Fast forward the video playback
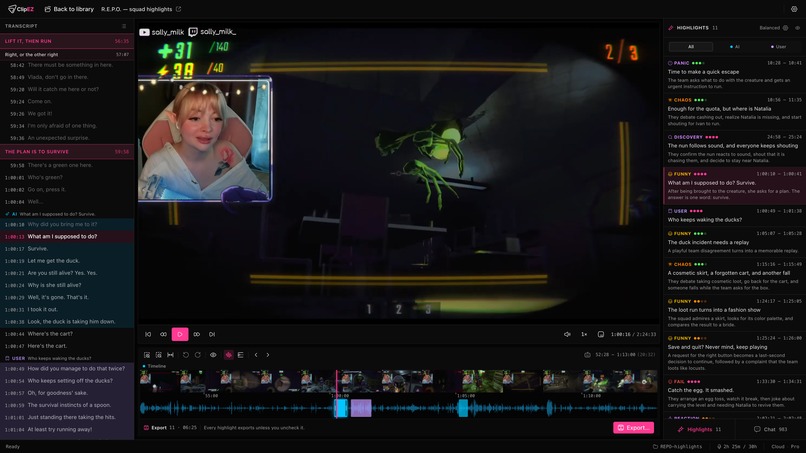Viewport: 806px width, 453px height. 196,334
